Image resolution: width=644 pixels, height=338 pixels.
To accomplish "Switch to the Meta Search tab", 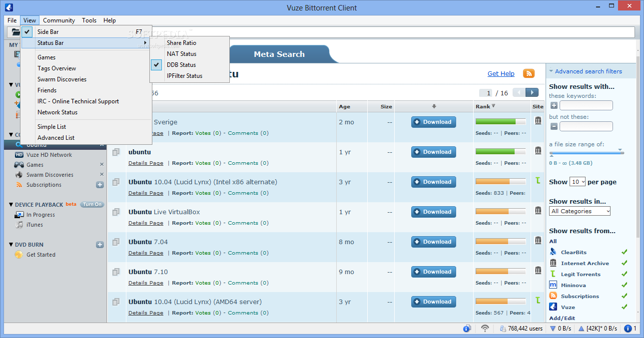I will [x=279, y=54].
